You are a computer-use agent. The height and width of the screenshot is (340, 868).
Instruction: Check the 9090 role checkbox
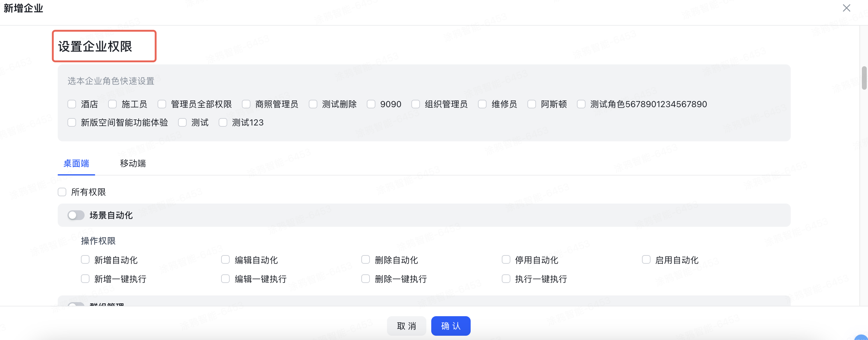tap(371, 104)
